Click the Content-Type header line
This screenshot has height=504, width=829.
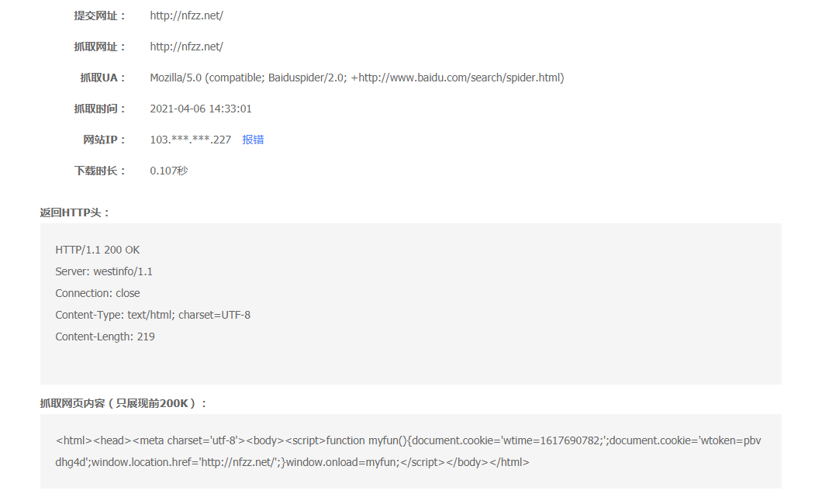(x=153, y=315)
